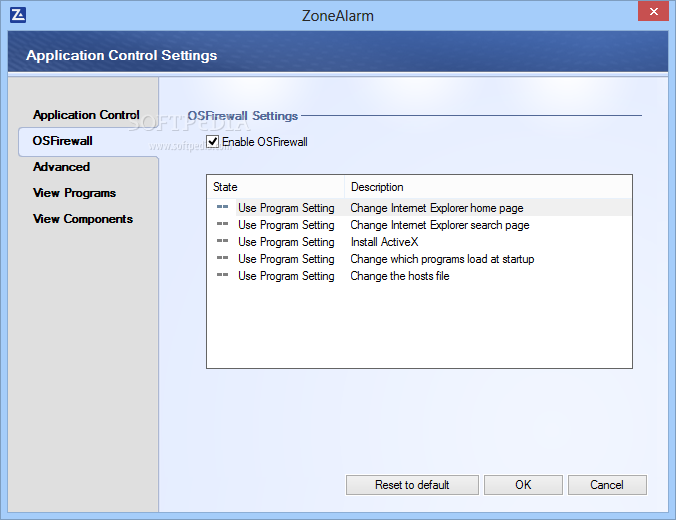Click state icon for hosts file row
This screenshot has height=520, width=676.
(x=222, y=275)
